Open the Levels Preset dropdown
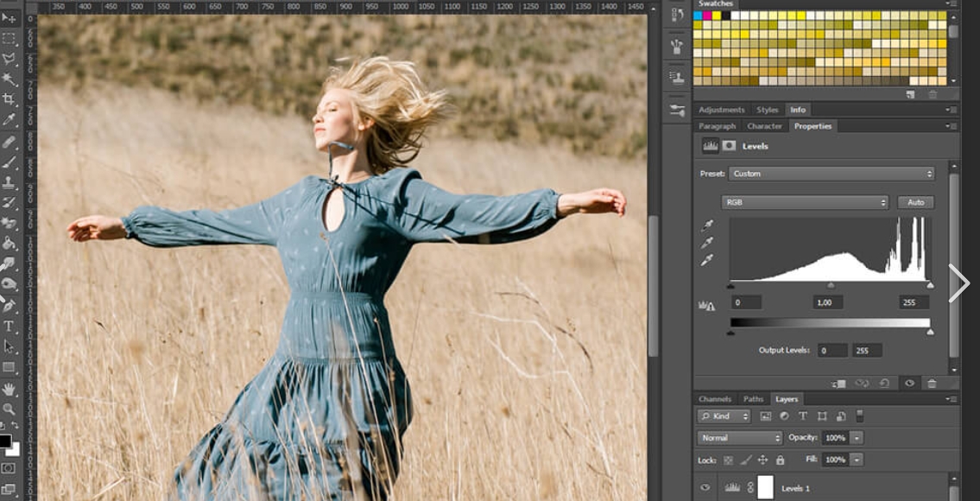 (829, 173)
